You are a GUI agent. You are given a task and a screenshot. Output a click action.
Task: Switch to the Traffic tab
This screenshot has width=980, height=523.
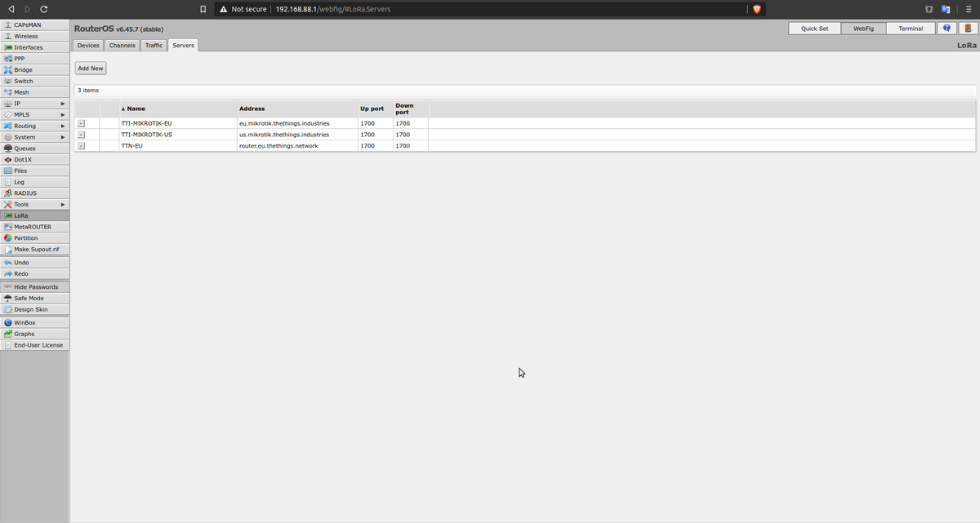coord(154,46)
